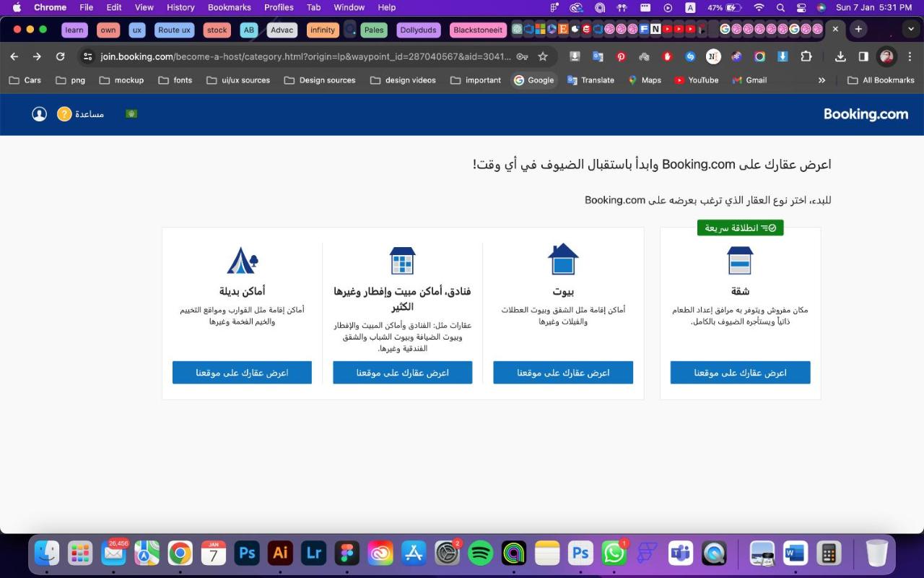Viewport: 924px width, 578px height.
Task: Expand the hidden bookmarks overflow chevron
Action: click(821, 80)
